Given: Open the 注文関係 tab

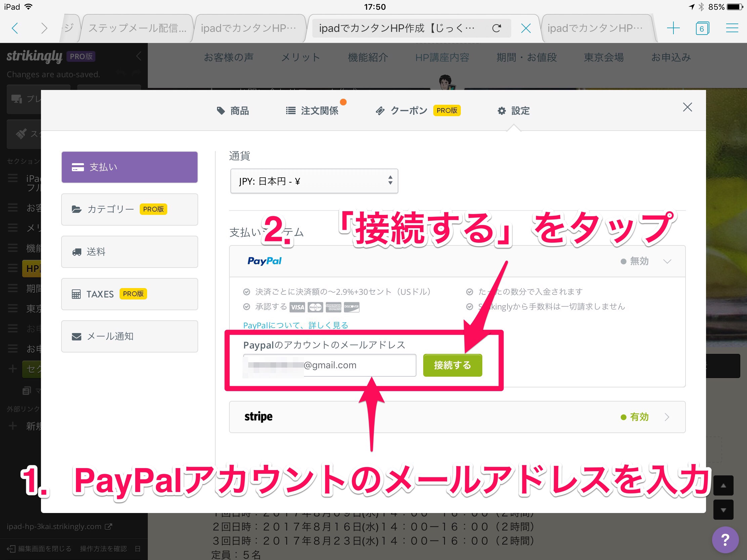Looking at the screenshot, I should click(312, 111).
